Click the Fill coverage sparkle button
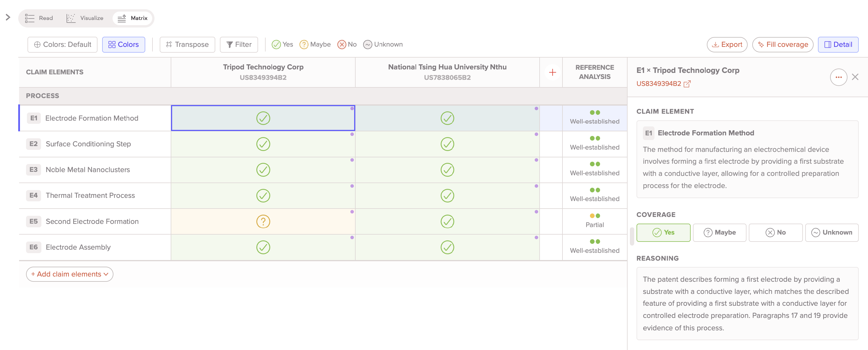Screen dimensions: 868x350 (782, 45)
